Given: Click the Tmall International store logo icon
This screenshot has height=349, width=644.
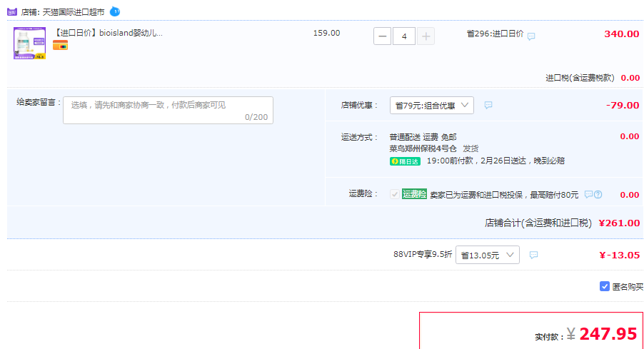Looking at the screenshot, I should [12, 12].
